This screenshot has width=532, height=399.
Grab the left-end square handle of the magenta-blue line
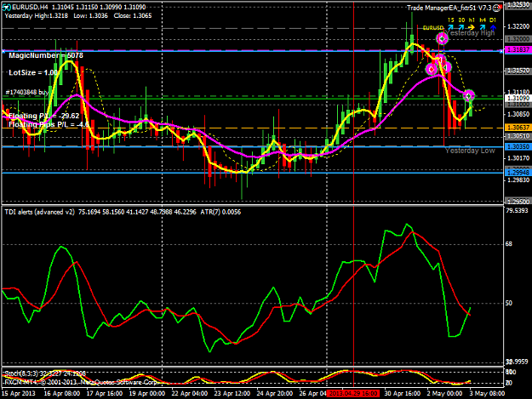3,51
